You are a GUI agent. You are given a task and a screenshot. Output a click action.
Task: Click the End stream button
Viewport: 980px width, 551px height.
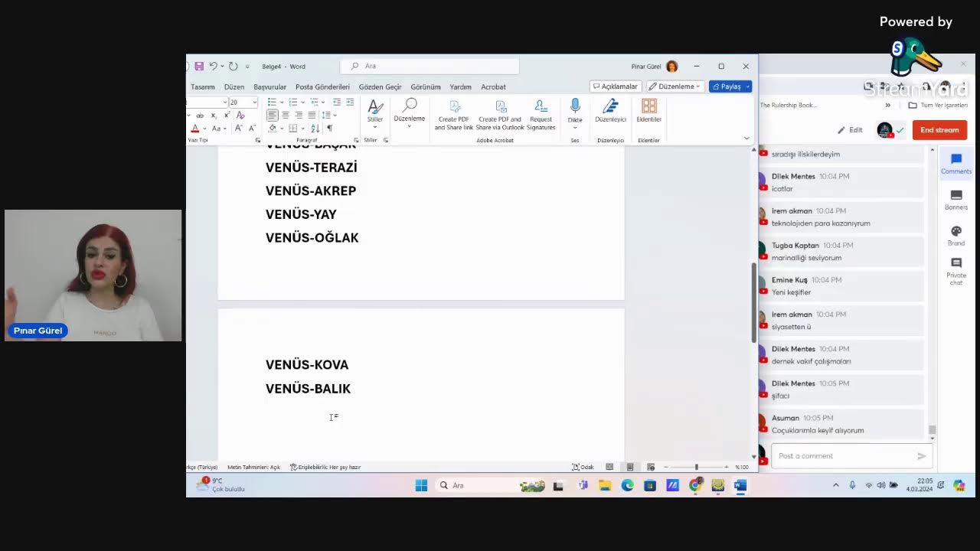939,130
